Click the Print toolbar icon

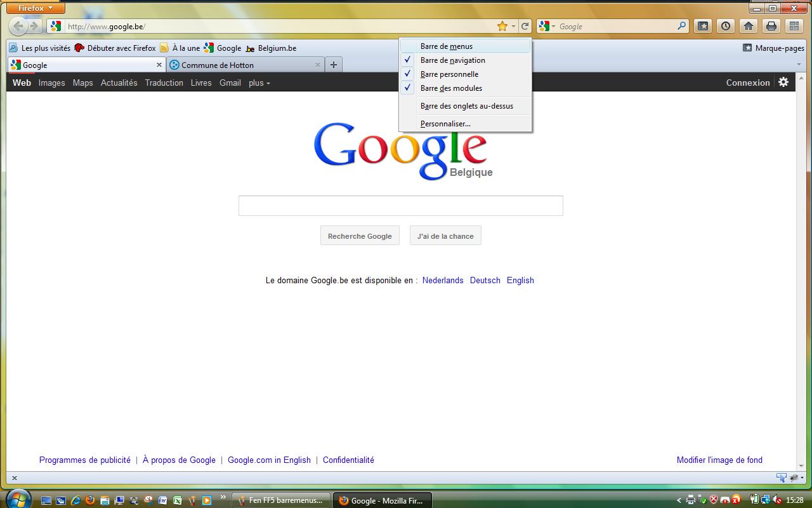771,26
